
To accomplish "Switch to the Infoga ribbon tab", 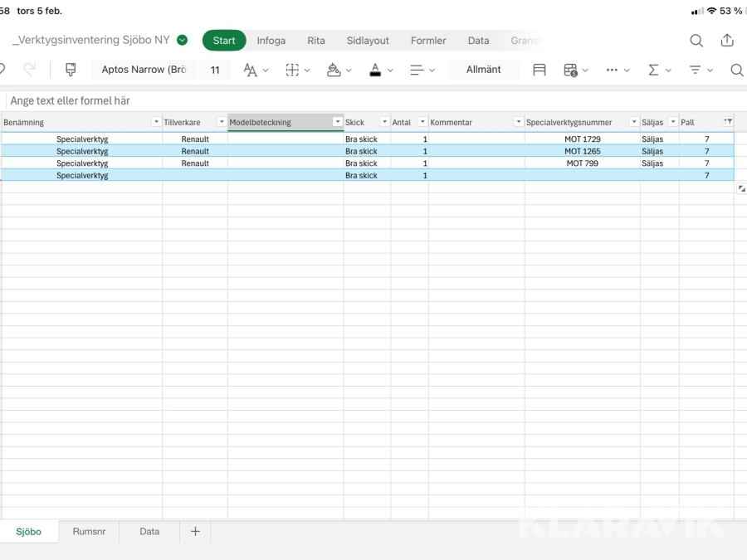I will [x=271, y=41].
